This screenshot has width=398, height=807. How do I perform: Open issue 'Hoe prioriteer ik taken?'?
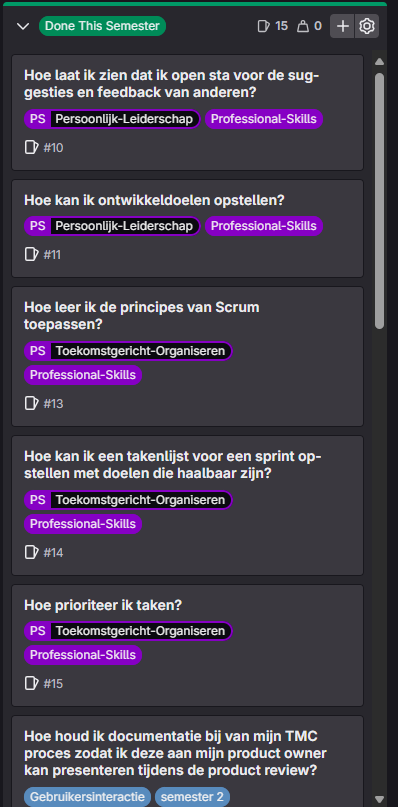click(103, 606)
